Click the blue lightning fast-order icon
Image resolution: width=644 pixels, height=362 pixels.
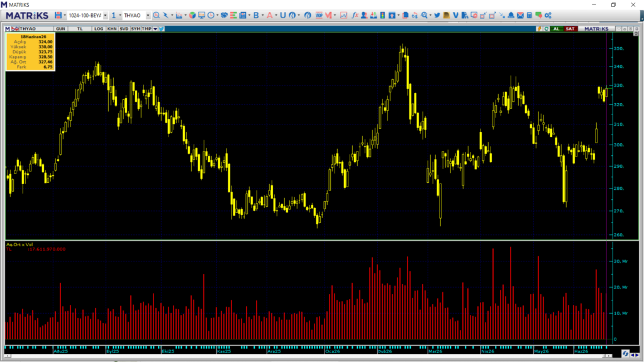[166, 15]
